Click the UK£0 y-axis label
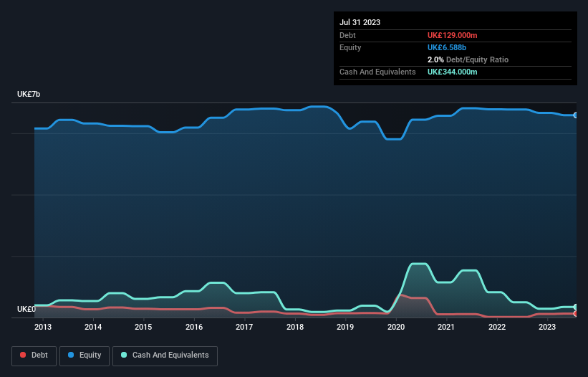 (x=26, y=309)
